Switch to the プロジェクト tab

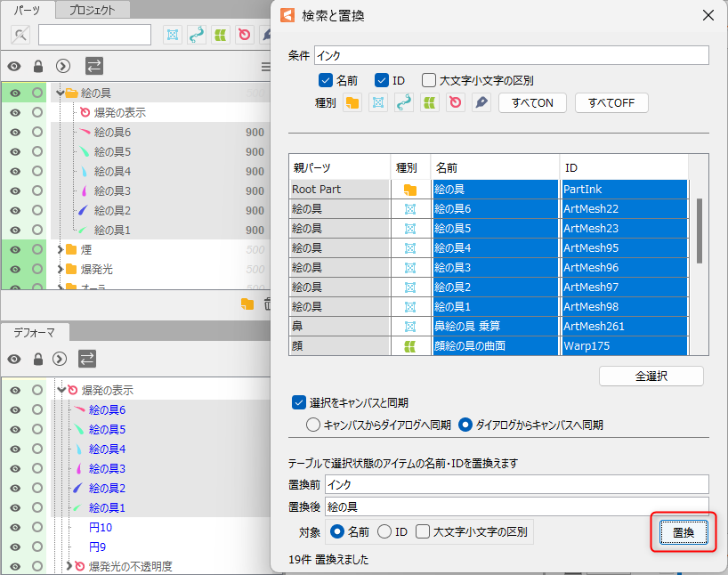[92, 10]
